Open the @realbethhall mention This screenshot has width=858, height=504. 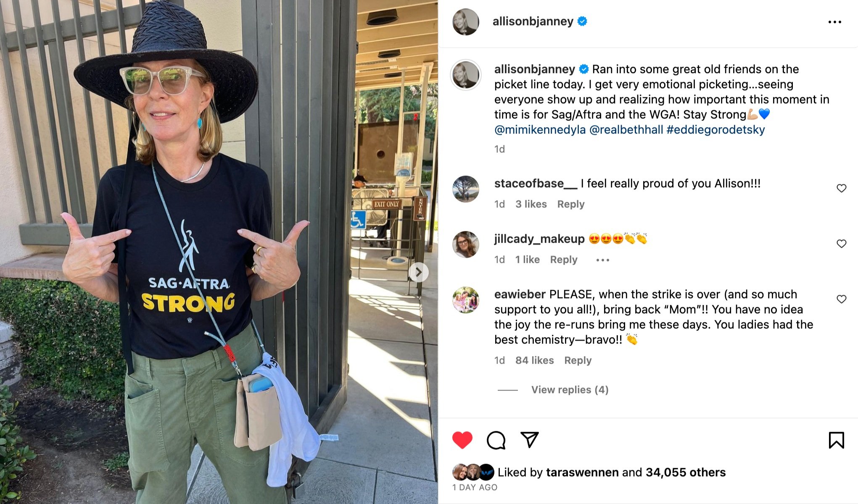626,130
